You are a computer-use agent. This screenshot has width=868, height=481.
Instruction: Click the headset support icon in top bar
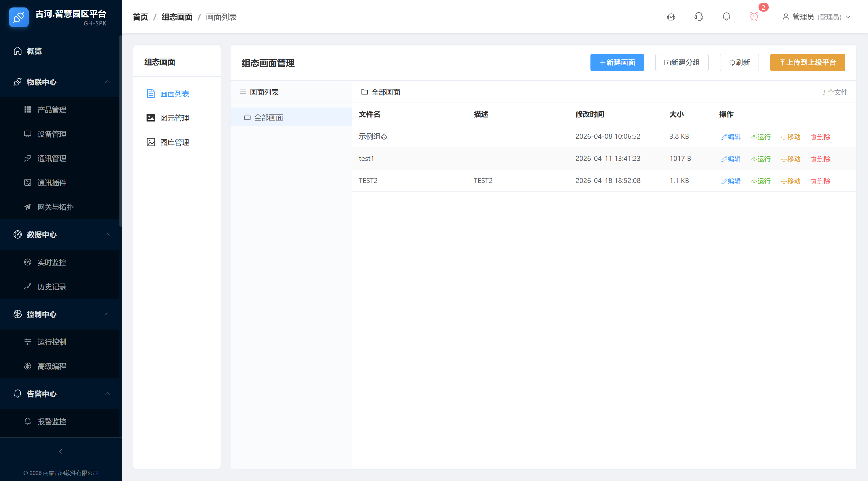699,17
